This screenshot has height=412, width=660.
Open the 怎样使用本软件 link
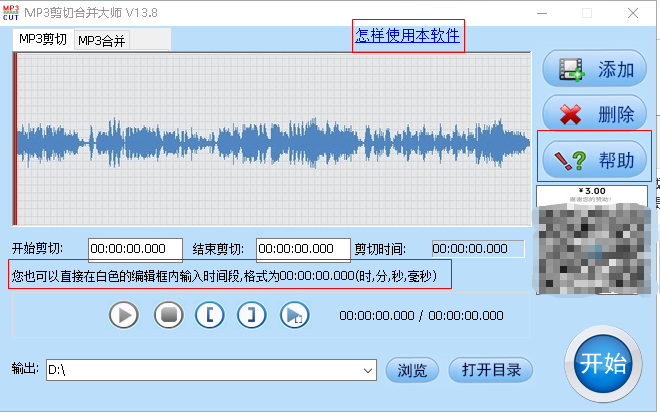407,35
